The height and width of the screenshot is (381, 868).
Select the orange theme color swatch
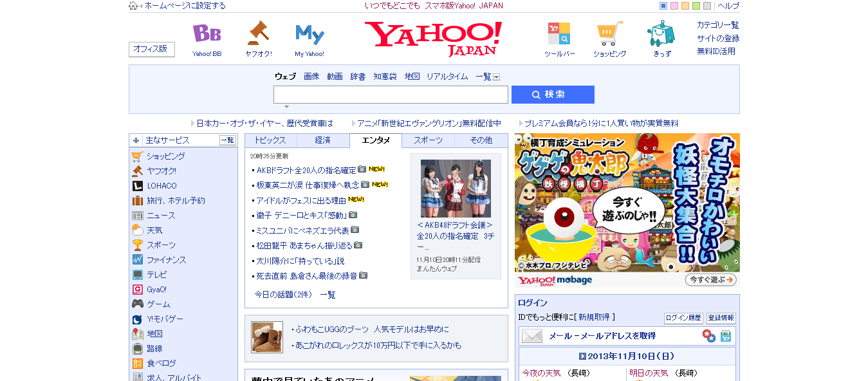point(685,6)
